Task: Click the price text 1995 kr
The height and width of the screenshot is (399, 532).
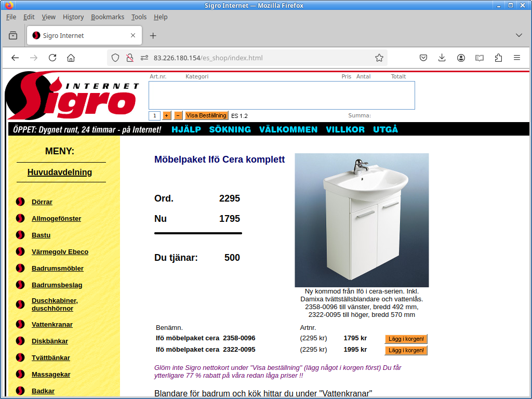Action: [355, 350]
